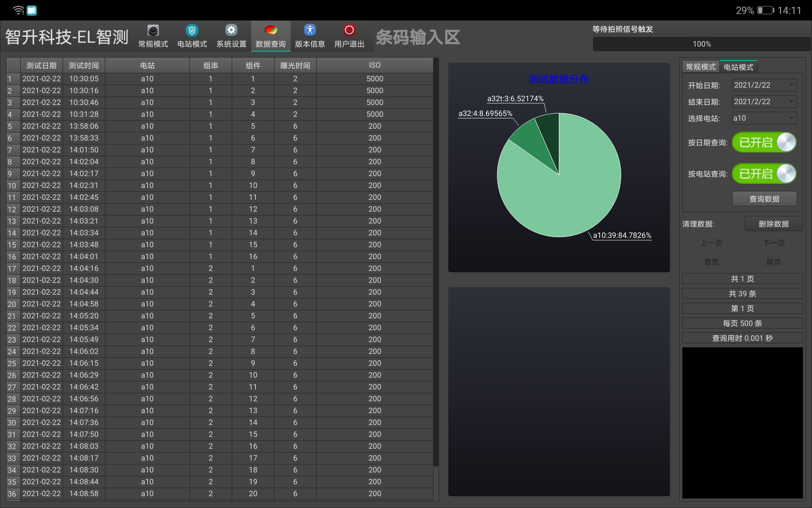Tap the Wi-Fi status icon
Image resolution: width=812 pixels, height=508 pixels.
pos(19,11)
